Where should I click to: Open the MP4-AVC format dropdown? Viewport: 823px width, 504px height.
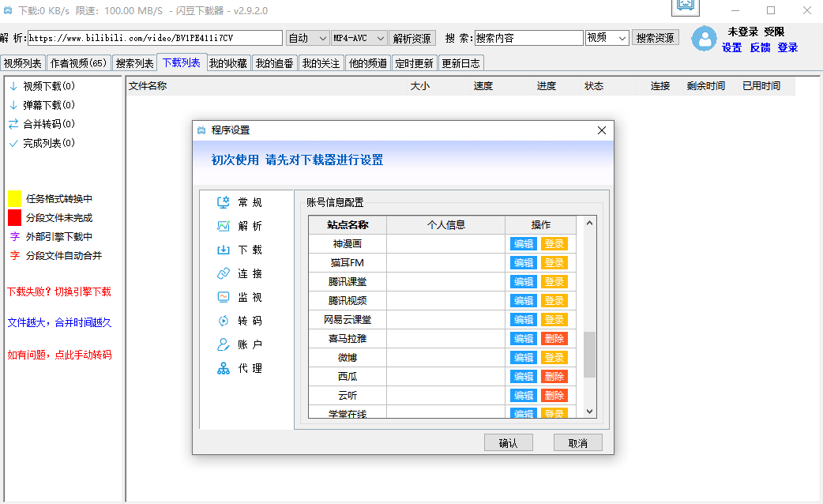point(359,38)
